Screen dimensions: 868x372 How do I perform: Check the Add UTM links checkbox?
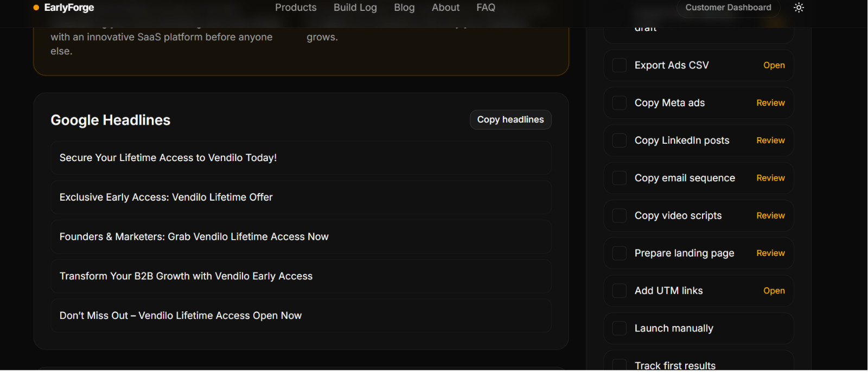point(620,291)
